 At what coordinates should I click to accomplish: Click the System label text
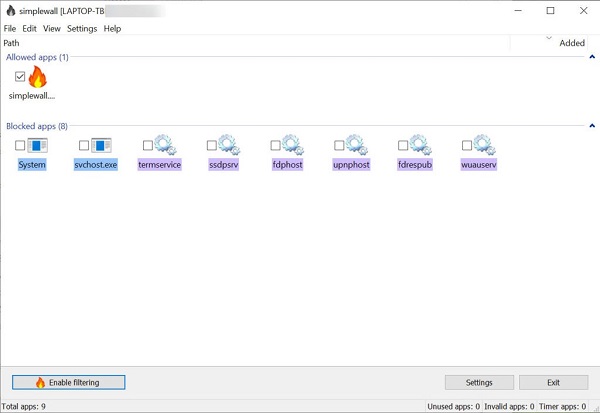[x=32, y=165]
